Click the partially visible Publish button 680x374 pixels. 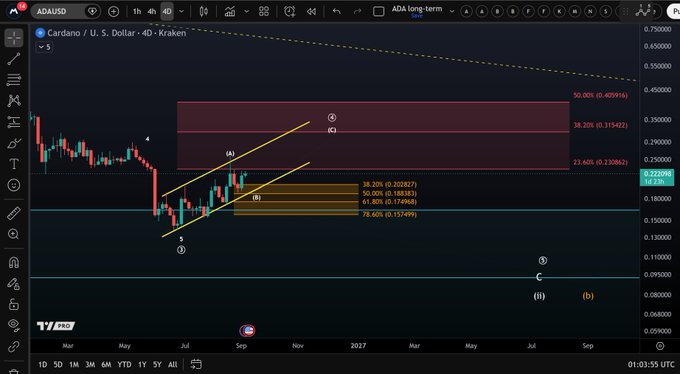point(673,12)
